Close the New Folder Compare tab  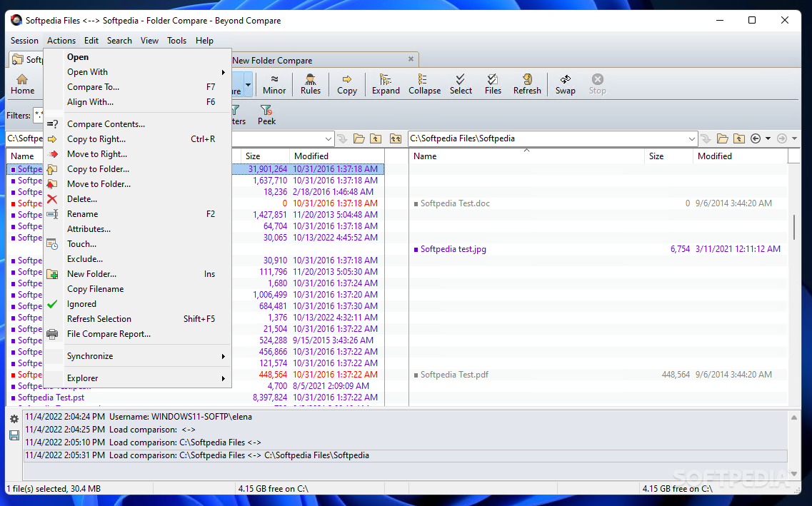(x=411, y=59)
